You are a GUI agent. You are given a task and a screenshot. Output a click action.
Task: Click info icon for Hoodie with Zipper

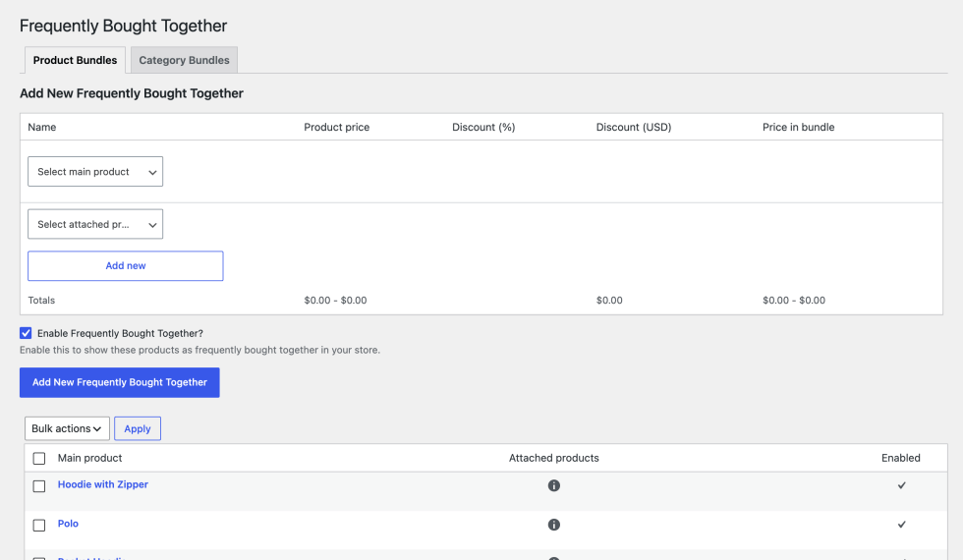coord(554,485)
